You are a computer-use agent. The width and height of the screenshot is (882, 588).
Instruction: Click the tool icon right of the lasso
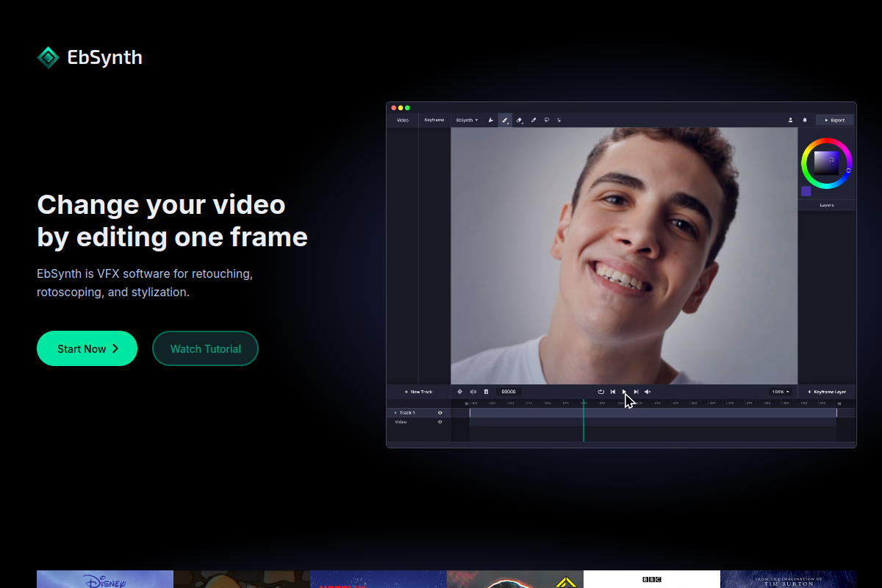coord(559,120)
